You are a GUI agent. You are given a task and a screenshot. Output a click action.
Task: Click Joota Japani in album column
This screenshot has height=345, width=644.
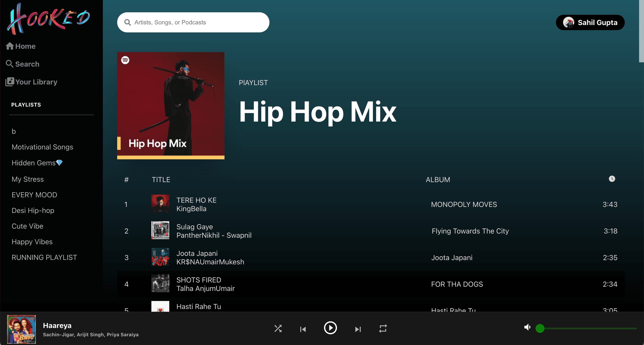click(452, 258)
